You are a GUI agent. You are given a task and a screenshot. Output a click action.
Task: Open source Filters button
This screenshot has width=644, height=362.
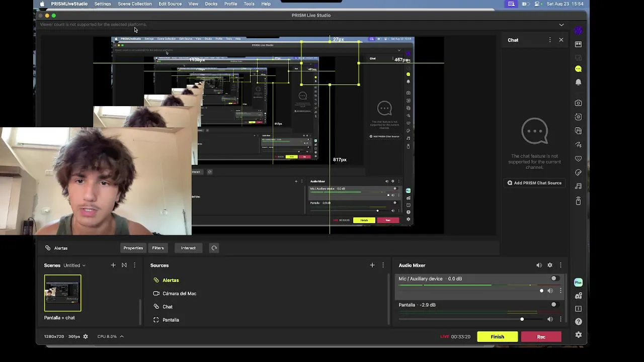[158, 248]
